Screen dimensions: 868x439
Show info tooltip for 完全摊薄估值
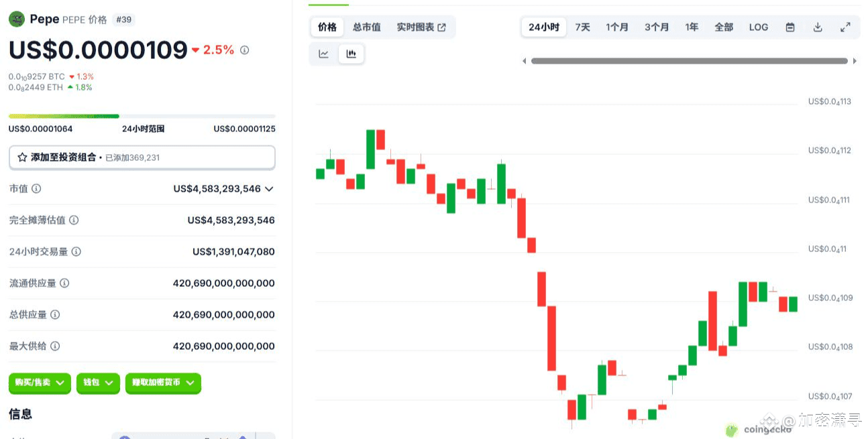[74, 221]
